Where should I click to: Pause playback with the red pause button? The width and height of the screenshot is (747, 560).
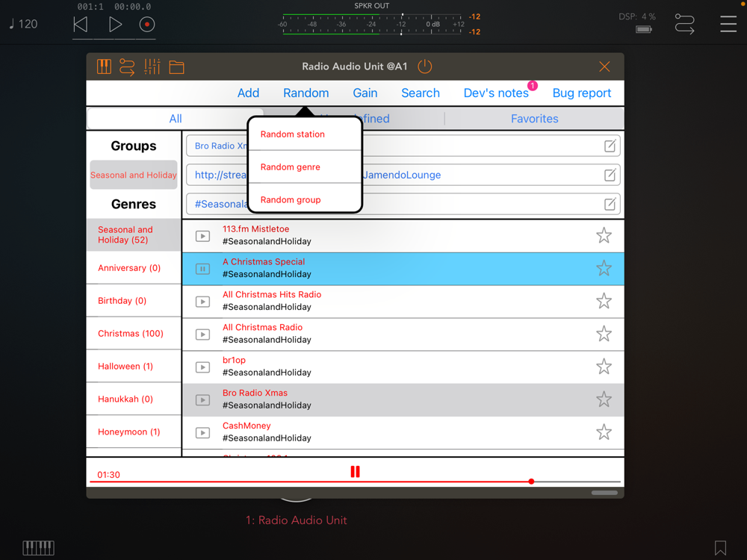click(x=355, y=472)
